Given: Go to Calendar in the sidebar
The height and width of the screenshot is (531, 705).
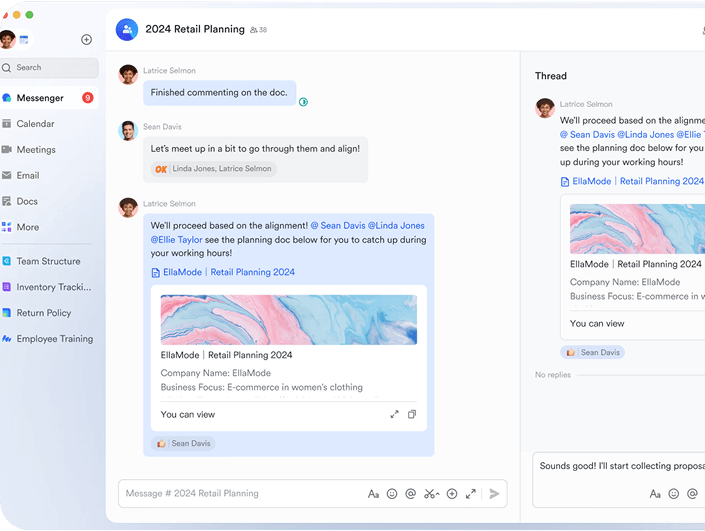Looking at the screenshot, I should [35, 124].
